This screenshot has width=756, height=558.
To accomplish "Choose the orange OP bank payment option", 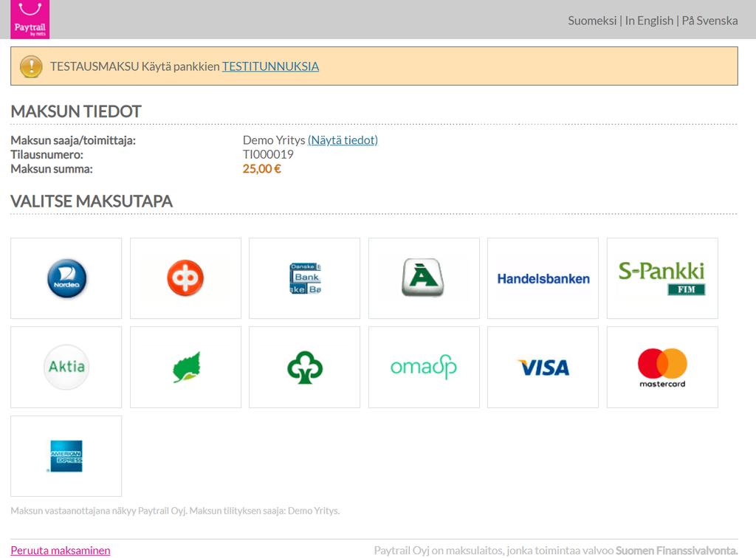I will 185,278.
